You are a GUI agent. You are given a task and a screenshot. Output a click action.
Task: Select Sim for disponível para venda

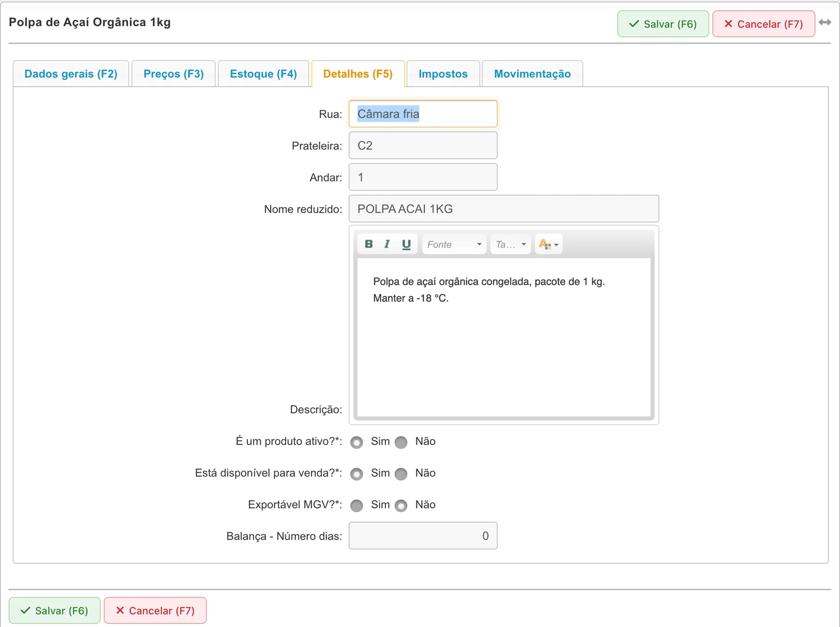click(357, 474)
